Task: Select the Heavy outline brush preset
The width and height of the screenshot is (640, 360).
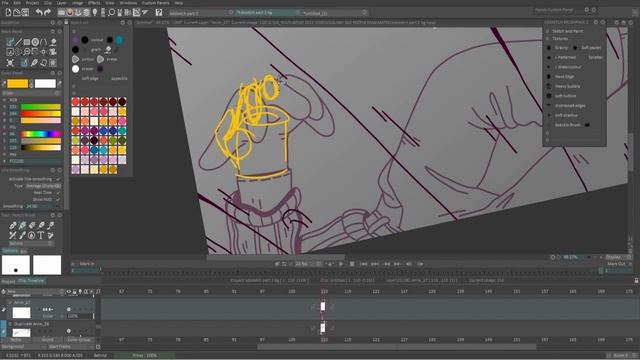Action: [567, 86]
